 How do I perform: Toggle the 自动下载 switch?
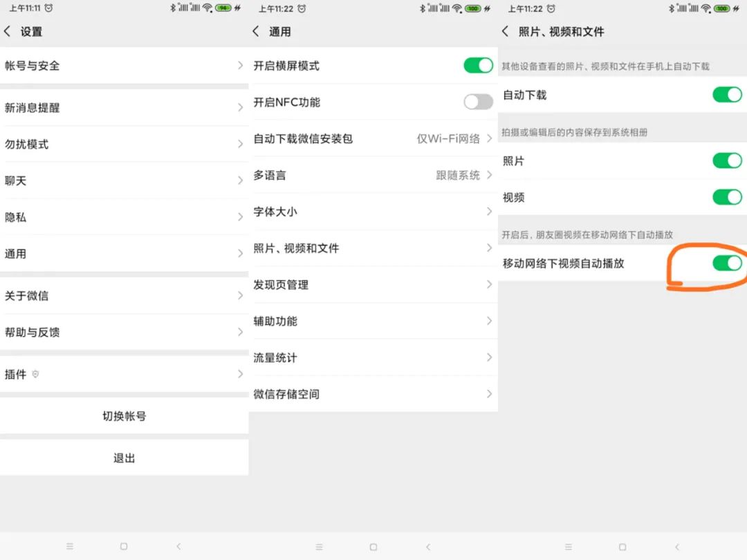[x=728, y=94]
